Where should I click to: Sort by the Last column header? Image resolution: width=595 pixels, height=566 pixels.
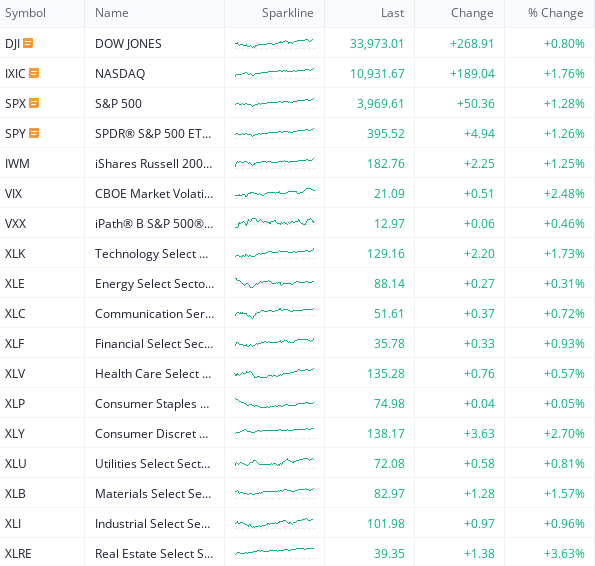click(392, 13)
